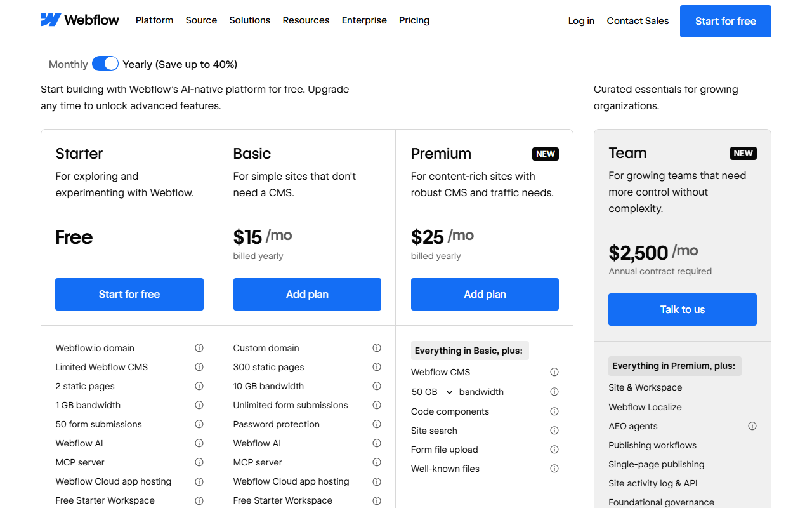The image size is (812, 508).
Task: Show info for Form file upload
Action: 554,450
